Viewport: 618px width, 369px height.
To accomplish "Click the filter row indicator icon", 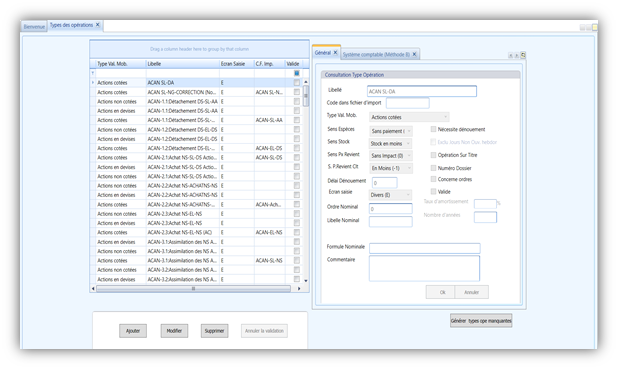I will click(93, 73).
